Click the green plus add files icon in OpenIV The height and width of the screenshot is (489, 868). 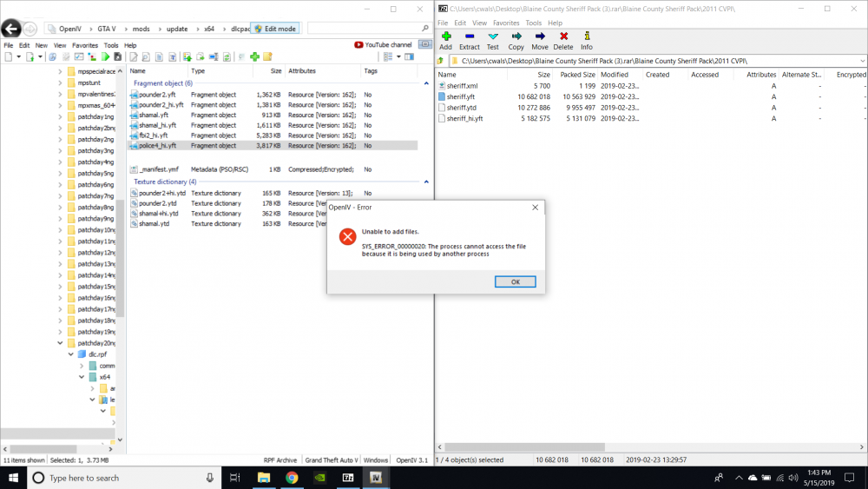coord(254,57)
